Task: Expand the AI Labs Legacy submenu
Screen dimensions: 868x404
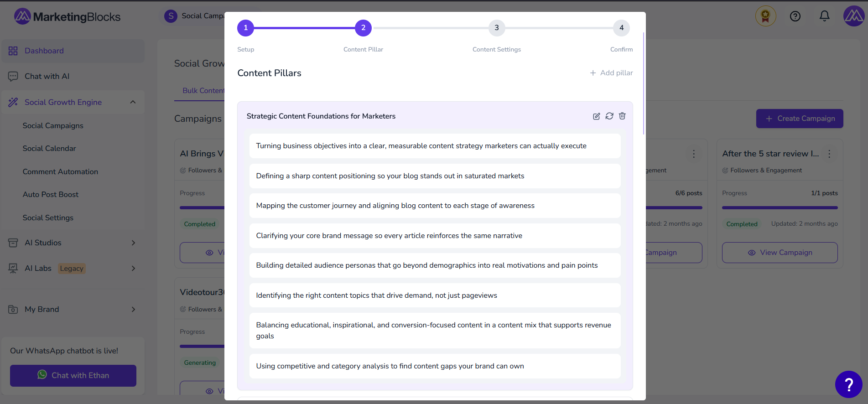Action: point(133,268)
